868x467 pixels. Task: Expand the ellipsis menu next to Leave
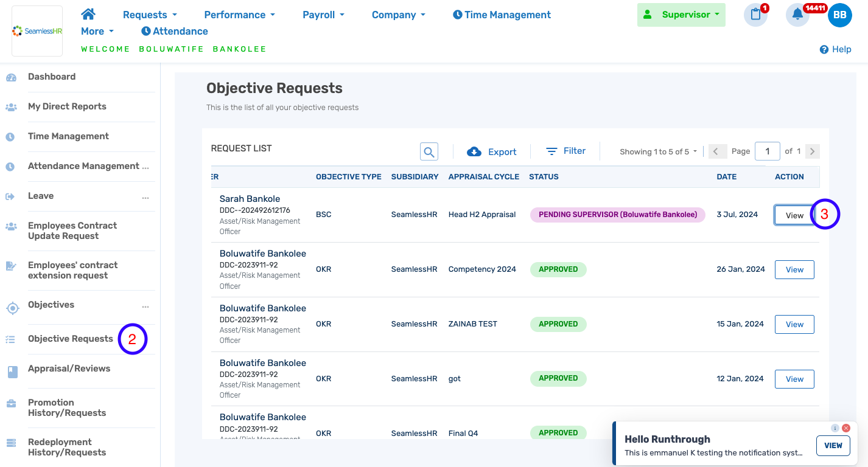(x=145, y=198)
